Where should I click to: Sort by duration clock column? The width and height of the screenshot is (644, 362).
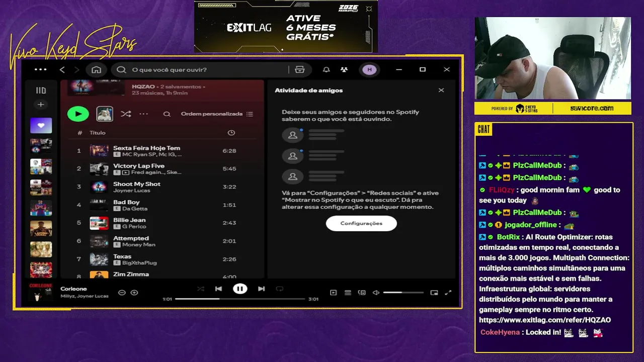pyautogui.click(x=231, y=133)
